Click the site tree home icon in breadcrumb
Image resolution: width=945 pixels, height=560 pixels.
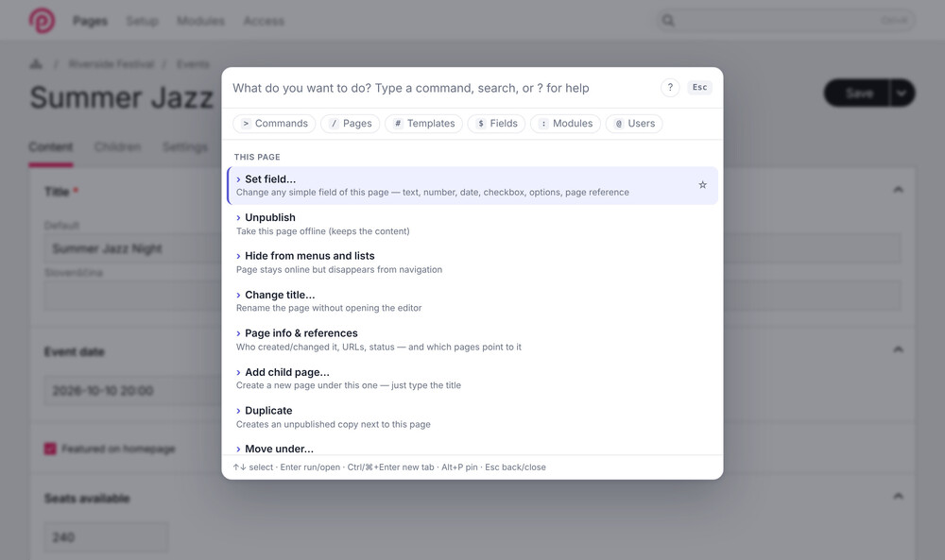pyautogui.click(x=36, y=64)
